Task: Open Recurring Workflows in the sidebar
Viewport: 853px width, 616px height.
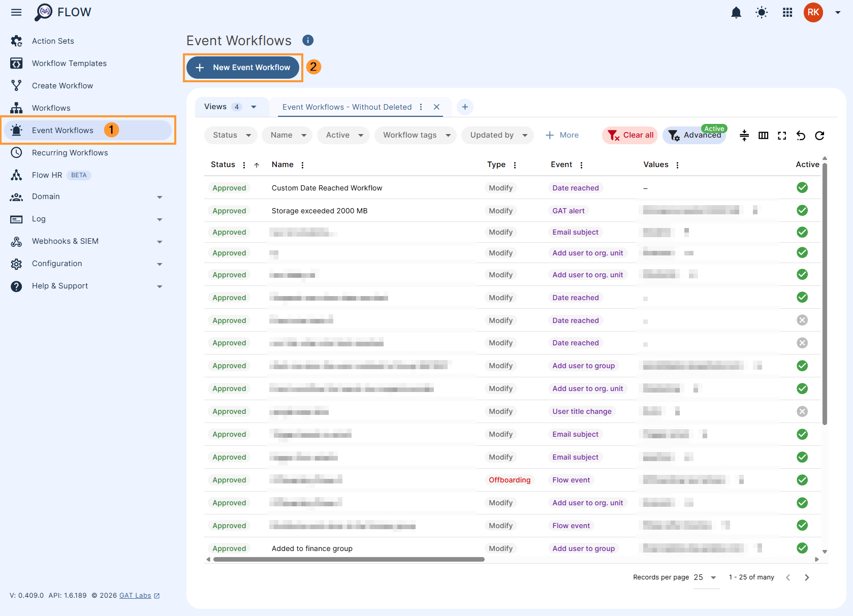Action: (x=70, y=152)
